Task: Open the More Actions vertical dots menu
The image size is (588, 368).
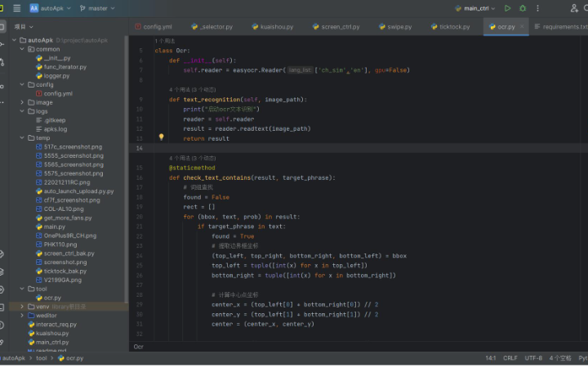Action: click(537, 8)
